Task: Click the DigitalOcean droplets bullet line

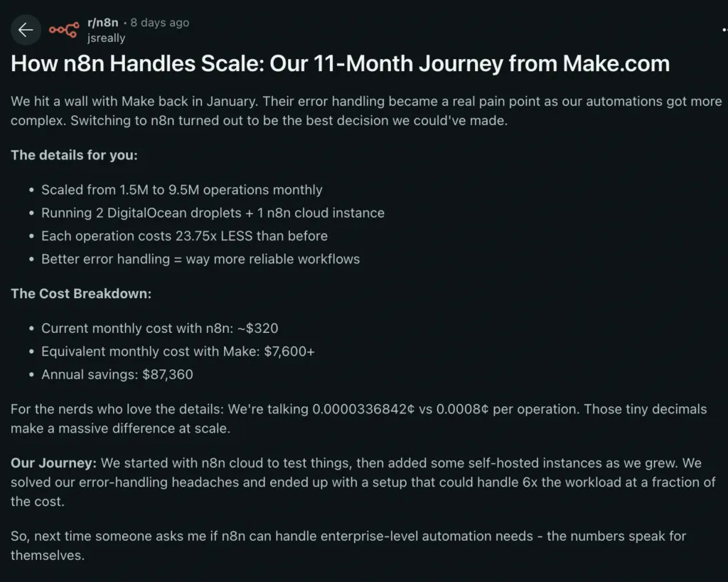Action: coord(213,213)
